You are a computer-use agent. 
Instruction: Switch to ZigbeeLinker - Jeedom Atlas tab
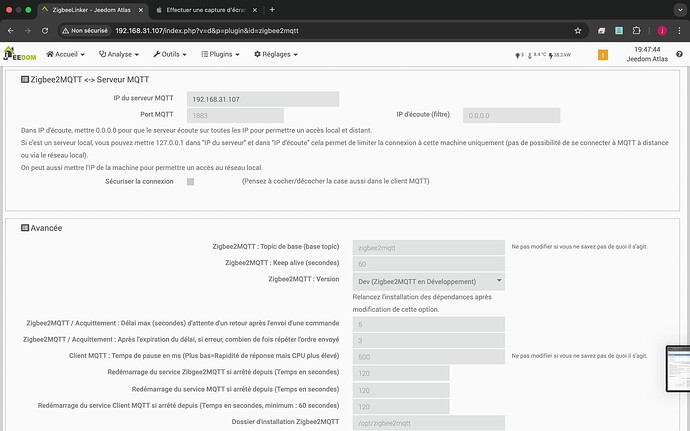point(92,10)
